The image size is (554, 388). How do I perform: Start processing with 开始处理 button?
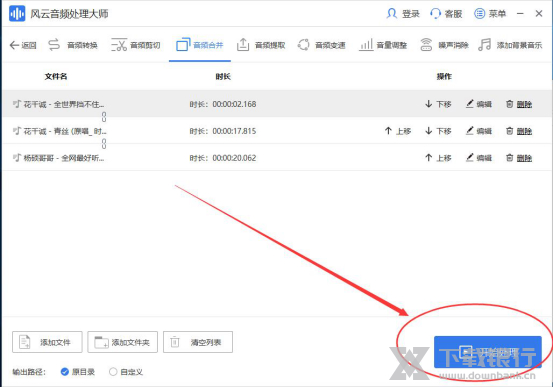coord(488,352)
